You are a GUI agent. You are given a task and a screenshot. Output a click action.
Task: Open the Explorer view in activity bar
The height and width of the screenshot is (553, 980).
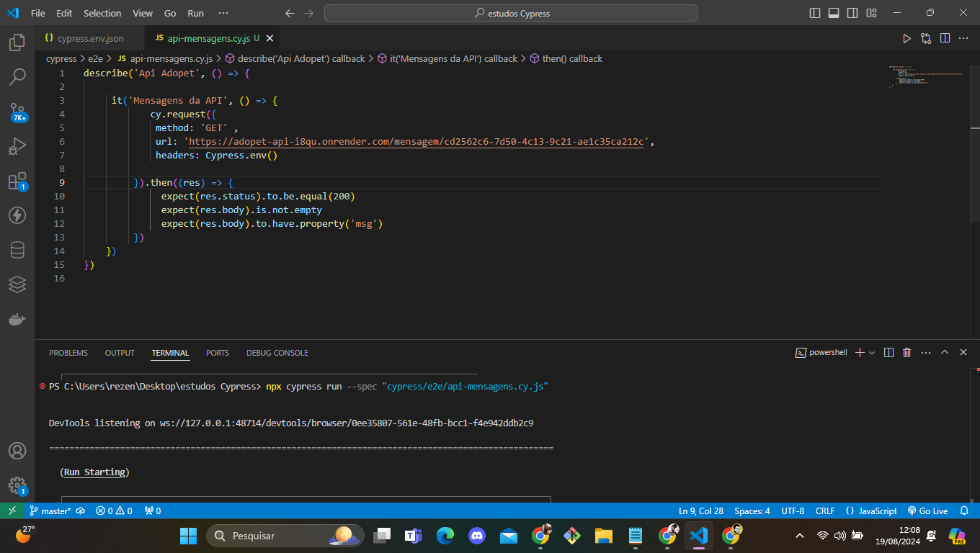click(17, 42)
